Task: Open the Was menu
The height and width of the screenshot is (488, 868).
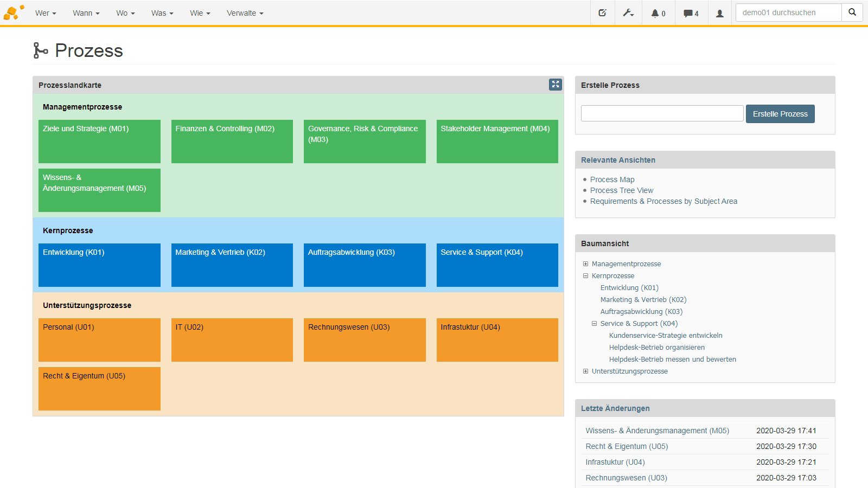Action: [162, 13]
